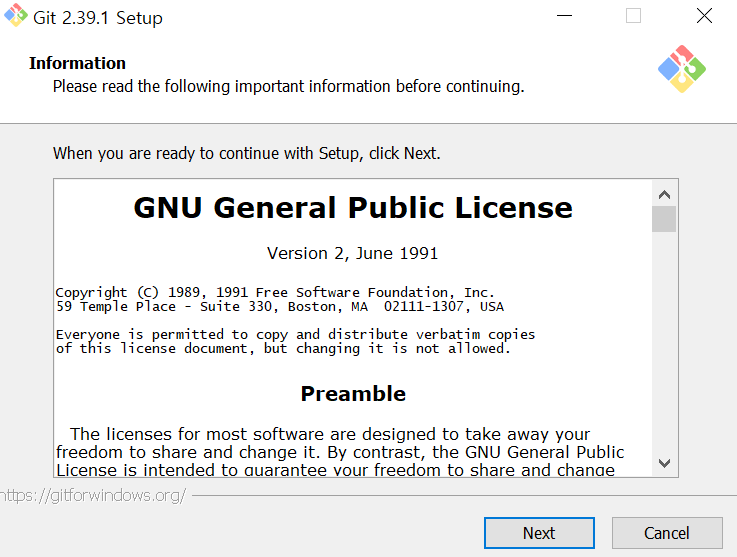This screenshot has width=737, height=557.
Task: Click the license scrollbar down arrow
Action: tap(664, 463)
